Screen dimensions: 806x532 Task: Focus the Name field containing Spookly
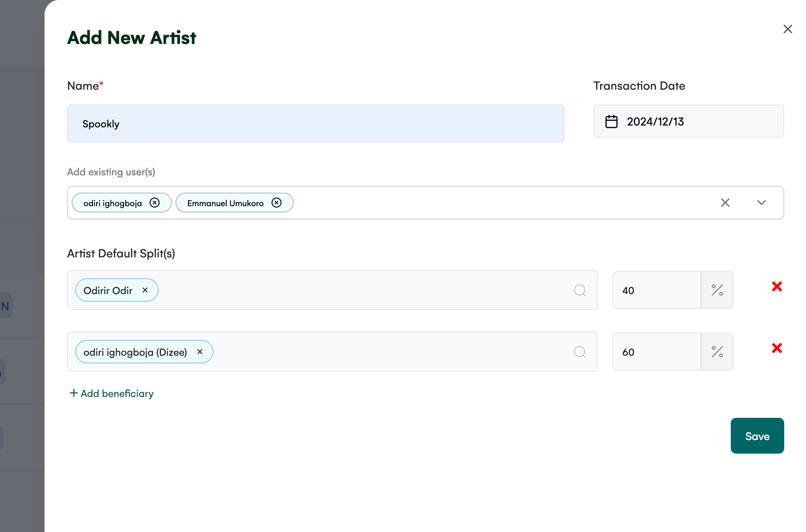point(316,123)
